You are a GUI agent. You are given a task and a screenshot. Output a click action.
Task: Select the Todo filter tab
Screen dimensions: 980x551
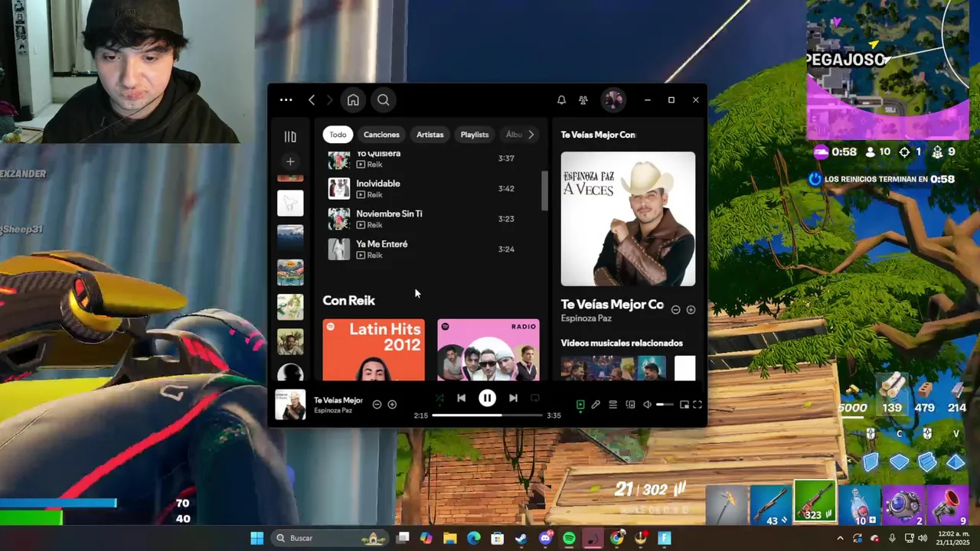click(338, 135)
